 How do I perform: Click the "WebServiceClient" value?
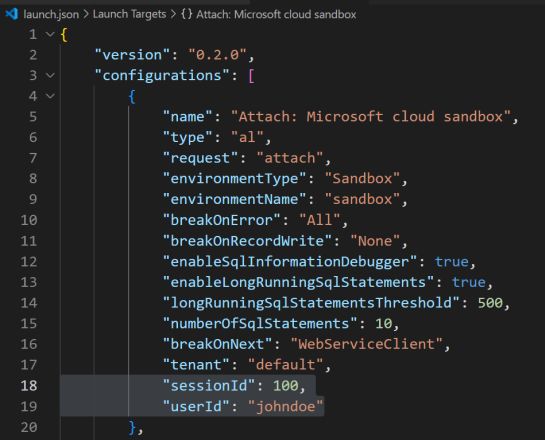click(x=367, y=344)
